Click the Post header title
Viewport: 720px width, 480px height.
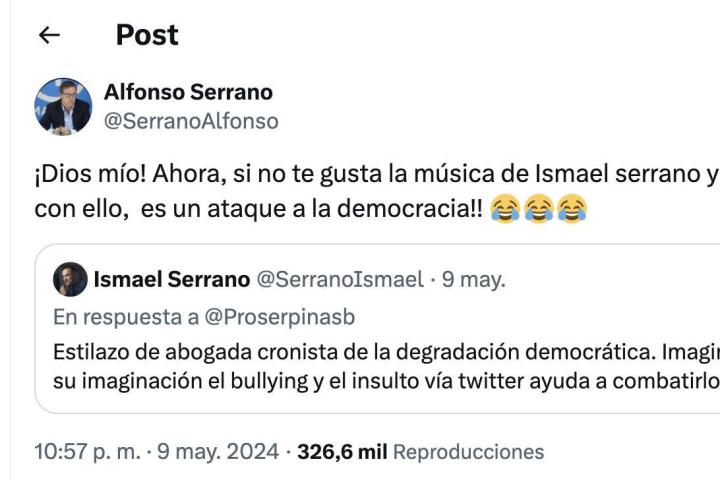point(147,35)
